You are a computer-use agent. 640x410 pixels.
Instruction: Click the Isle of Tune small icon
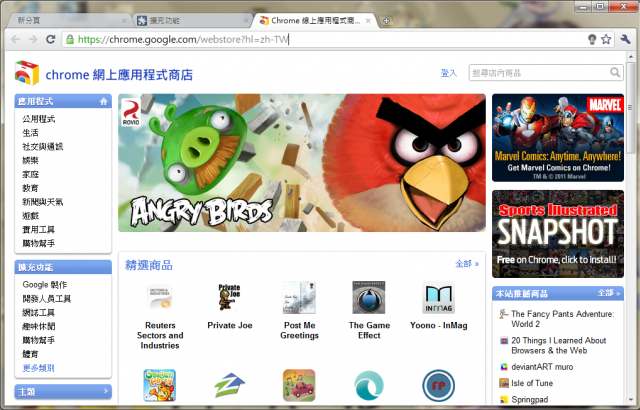504,383
